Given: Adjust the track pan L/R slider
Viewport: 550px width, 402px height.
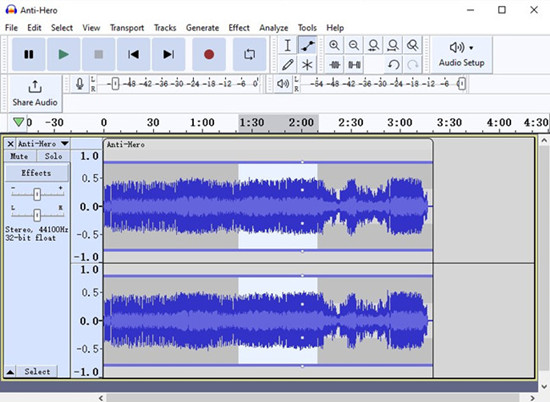Looking at the screenshot, I should pyautogui.click(x=37, y=215).
